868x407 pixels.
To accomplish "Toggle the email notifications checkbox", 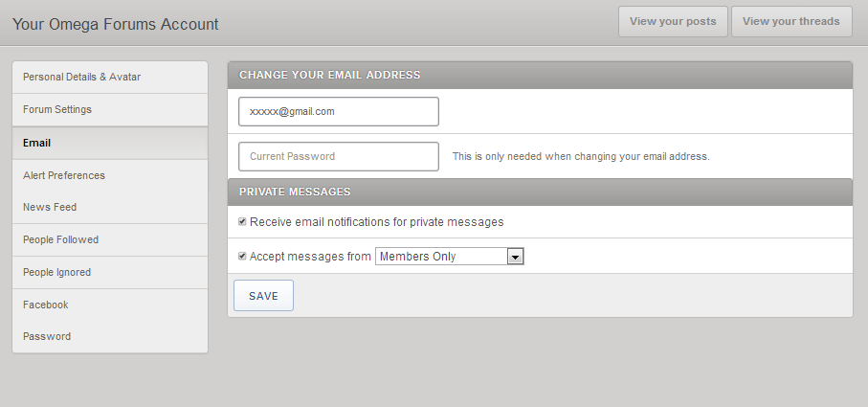I will pos(243,222).
